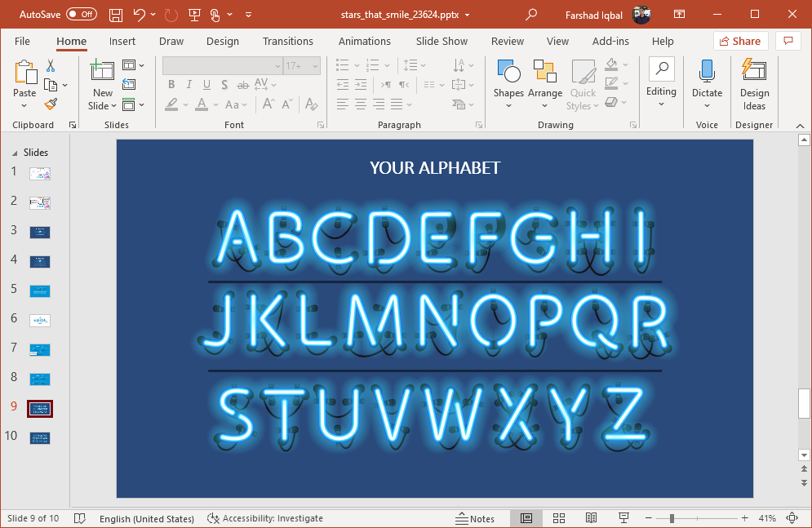Open the Arrange dropdown menu

pos(544,81)
